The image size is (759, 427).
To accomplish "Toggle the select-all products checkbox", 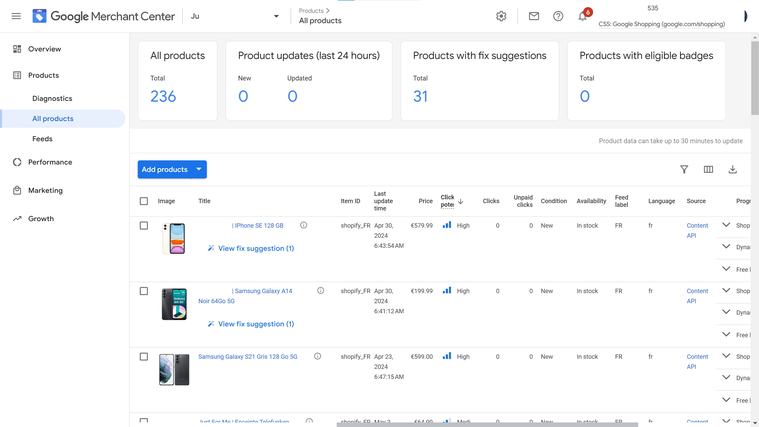I will 144,201.
